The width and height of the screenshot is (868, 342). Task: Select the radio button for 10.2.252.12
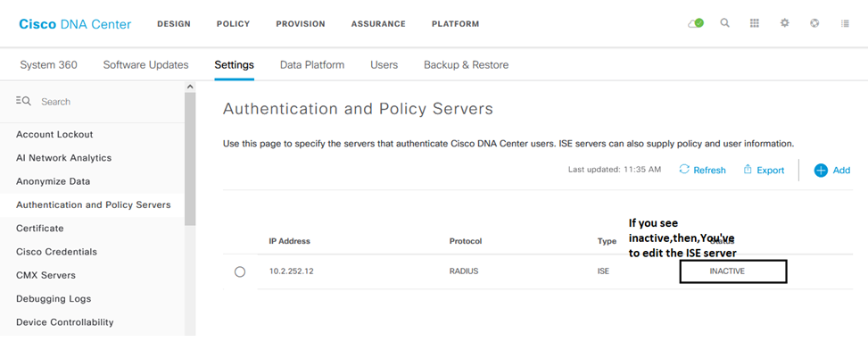coord(240,271)
